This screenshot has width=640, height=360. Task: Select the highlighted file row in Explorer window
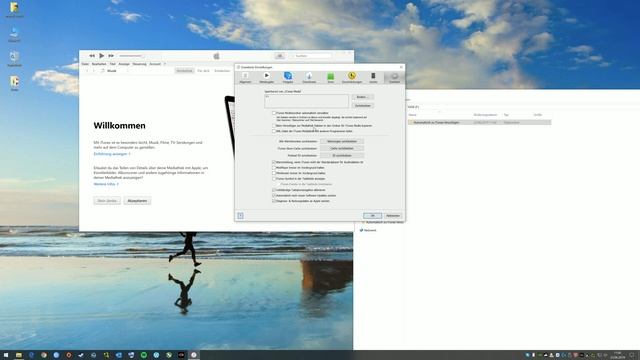tap(480, 122)
